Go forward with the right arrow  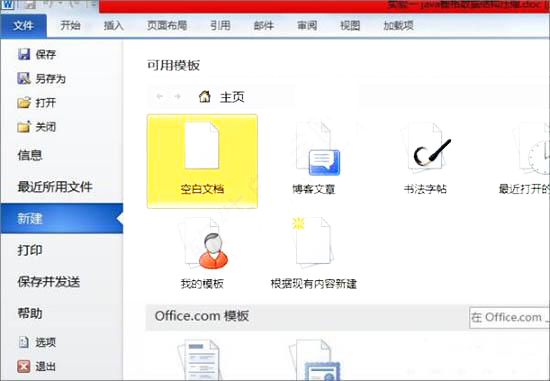178,96
